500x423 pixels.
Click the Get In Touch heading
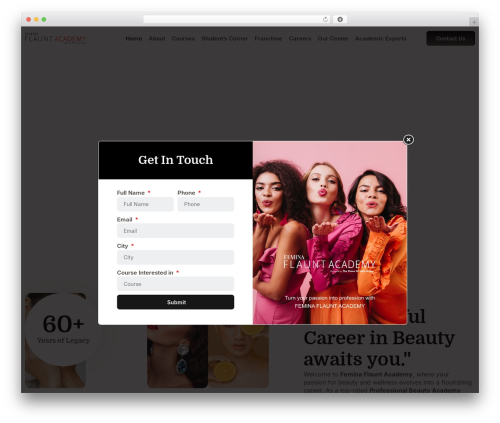pos(175,160)
